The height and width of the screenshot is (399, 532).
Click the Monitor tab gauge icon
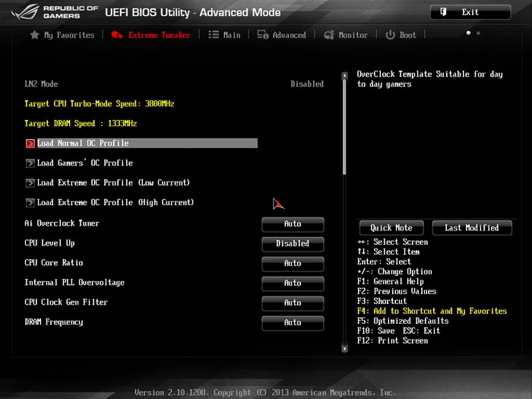click(x=329, y=35)
